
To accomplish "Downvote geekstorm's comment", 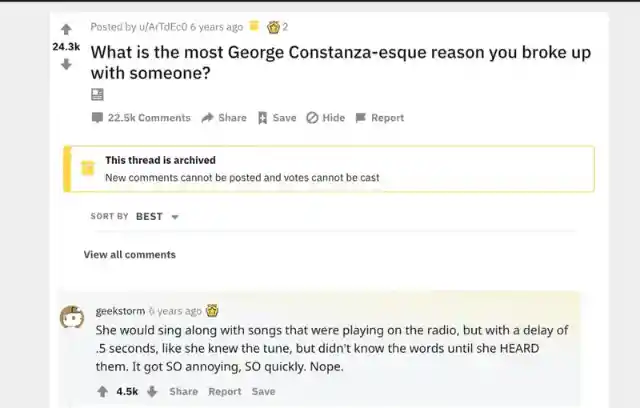I will pos(152,392).
